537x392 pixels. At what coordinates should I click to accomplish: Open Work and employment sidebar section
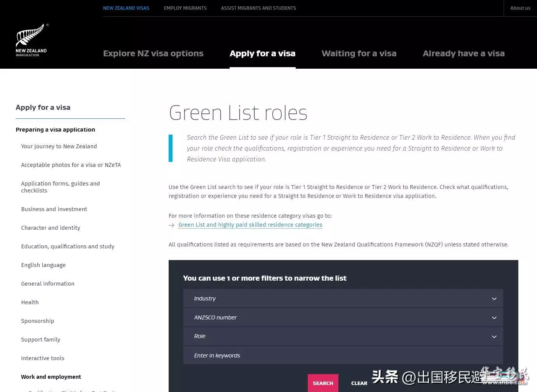pyautogui.click(x=51, y=377)
